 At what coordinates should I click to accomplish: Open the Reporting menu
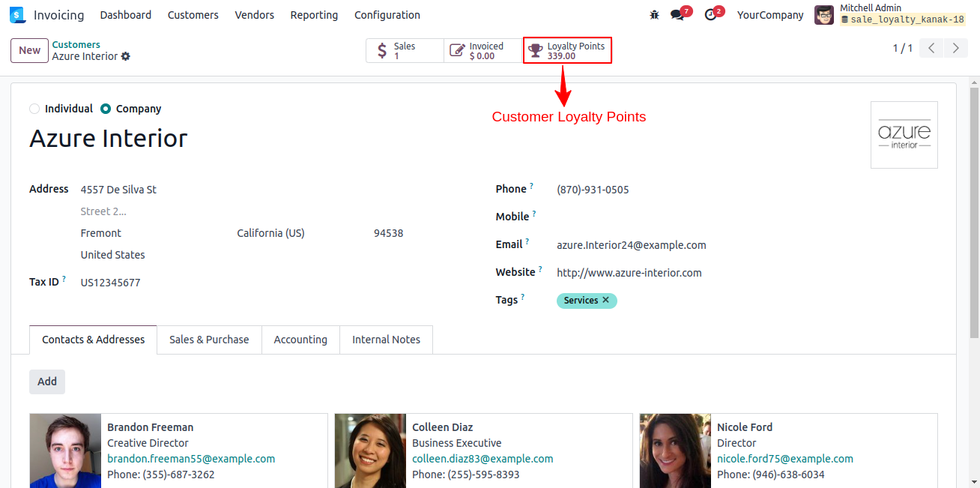pyautogui.click(x=314, y=15)
